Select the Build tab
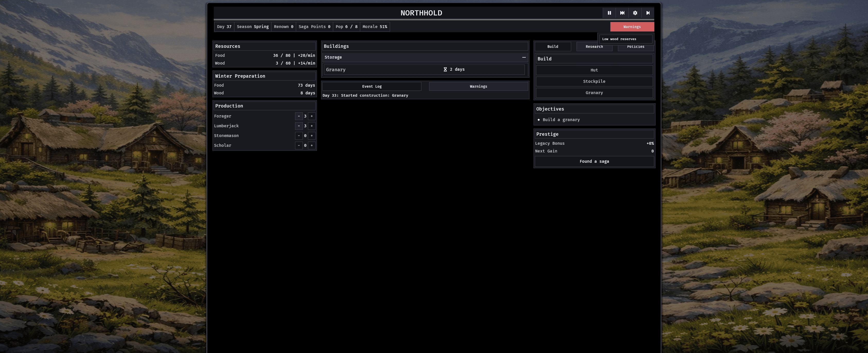The height and width of the screenshot is (353, 868). 553,47
